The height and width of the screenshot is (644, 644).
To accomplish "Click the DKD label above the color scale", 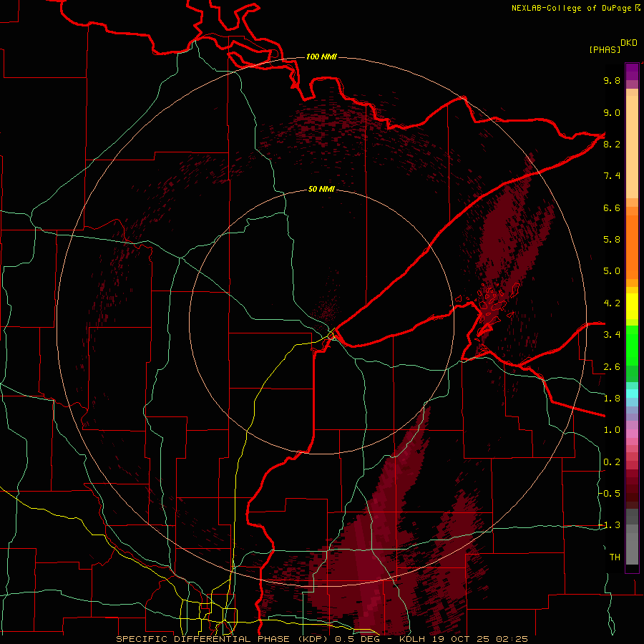I will [628, 43].
